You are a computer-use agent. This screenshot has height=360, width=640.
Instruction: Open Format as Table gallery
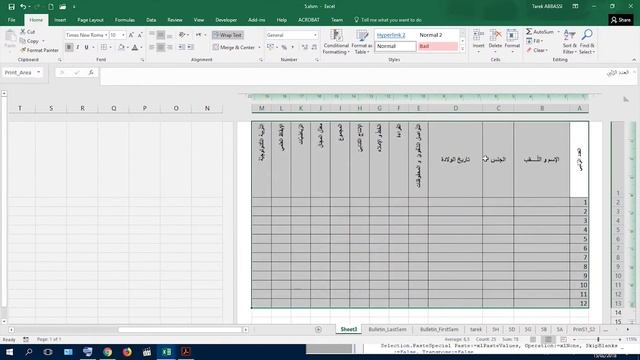pyautogui.click(x=362, y=42)
